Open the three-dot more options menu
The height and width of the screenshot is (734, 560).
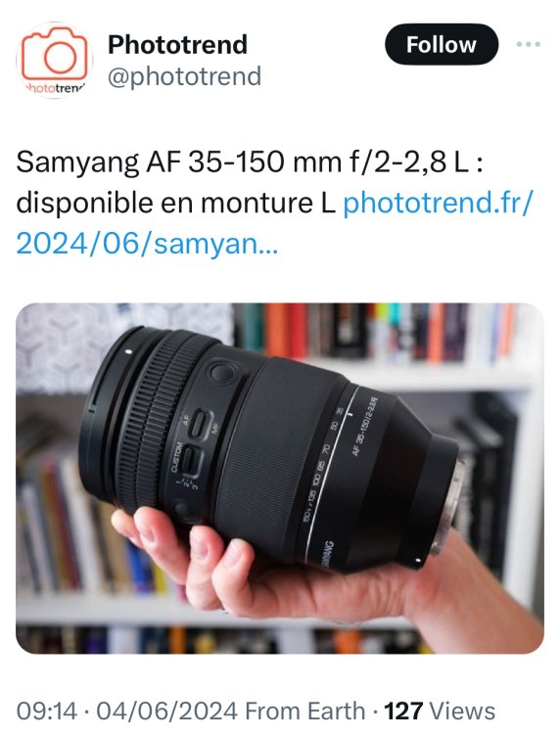(528, 44)
